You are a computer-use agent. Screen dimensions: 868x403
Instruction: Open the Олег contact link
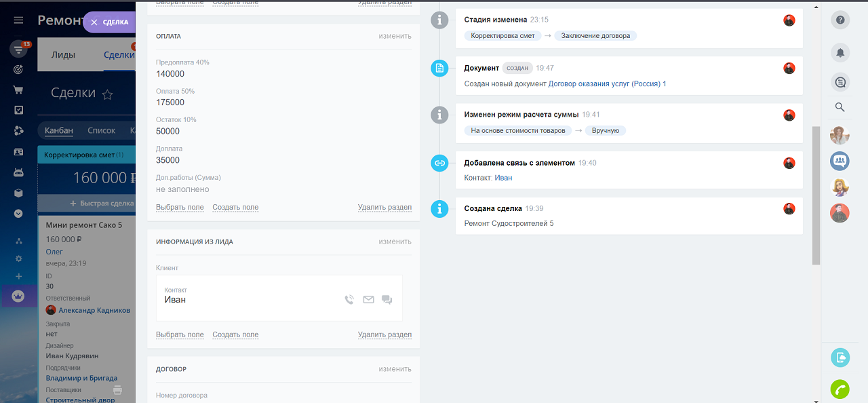click(54, 252)
